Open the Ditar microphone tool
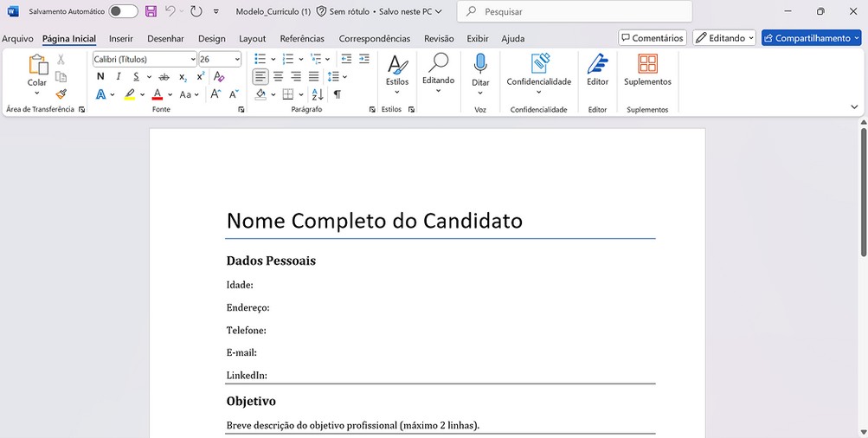868x438 pixels. pos(480,69)
